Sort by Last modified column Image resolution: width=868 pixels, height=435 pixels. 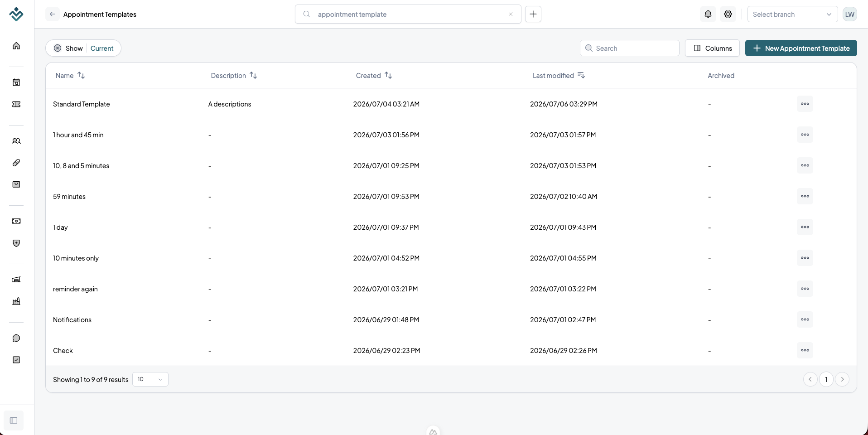coord(559,75)
